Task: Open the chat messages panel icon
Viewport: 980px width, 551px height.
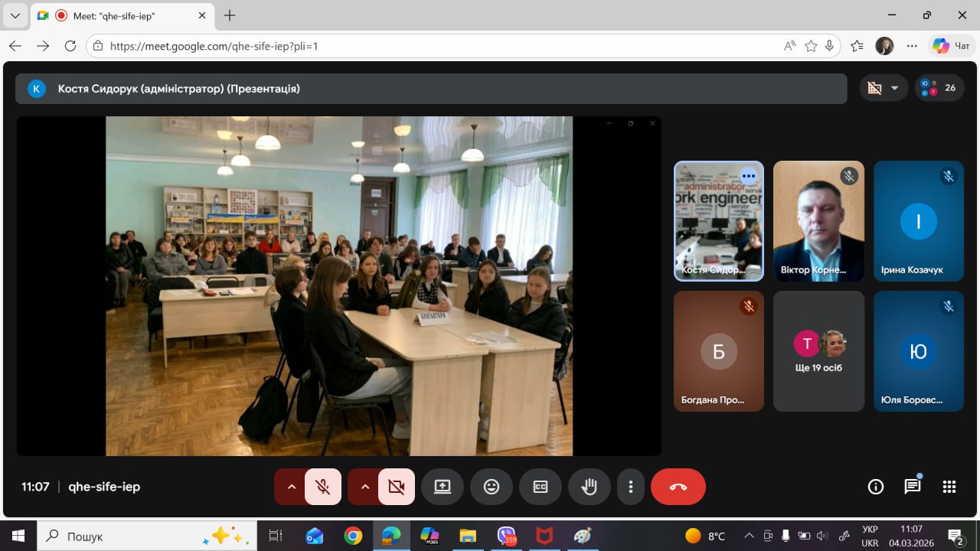Action: [912, 487]
